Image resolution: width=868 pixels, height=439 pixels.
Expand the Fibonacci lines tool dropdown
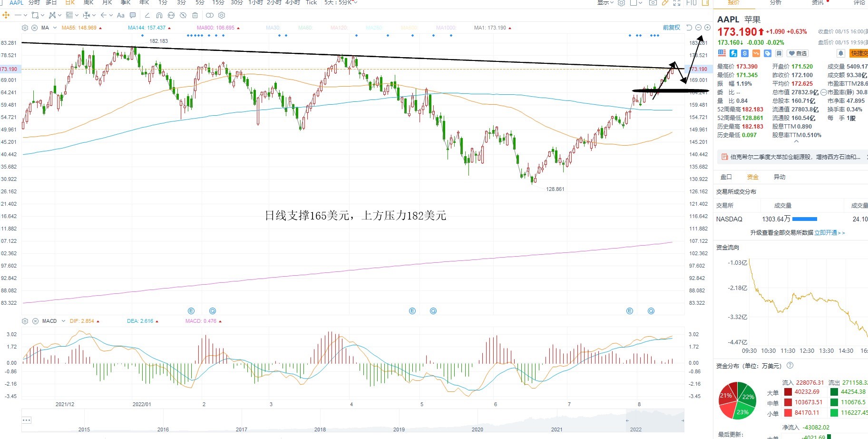point(77,15)
